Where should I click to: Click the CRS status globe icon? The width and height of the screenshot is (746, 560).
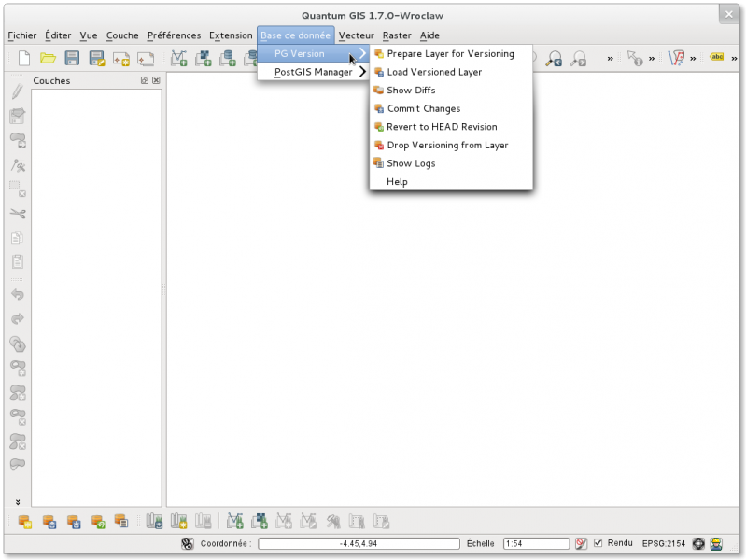[697, 543]
